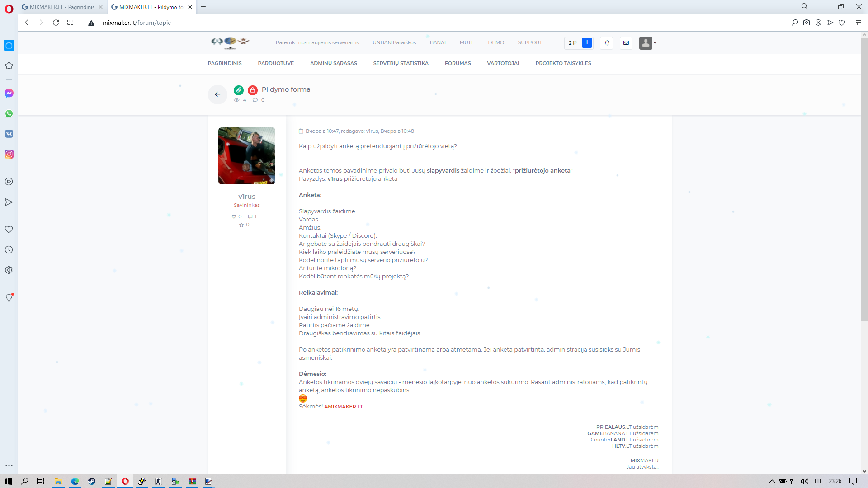Open a new browser tab
The image size is (868, 488).
point(203,7)
